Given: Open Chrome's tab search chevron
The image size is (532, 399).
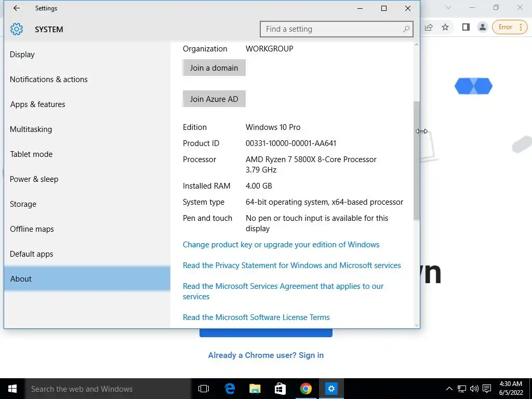Looking at the screenshot, I should point(448,7).
